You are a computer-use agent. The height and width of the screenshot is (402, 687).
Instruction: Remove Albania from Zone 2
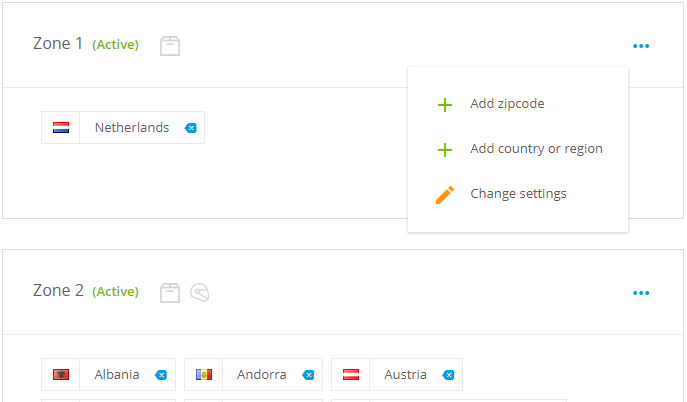[161, 375]
